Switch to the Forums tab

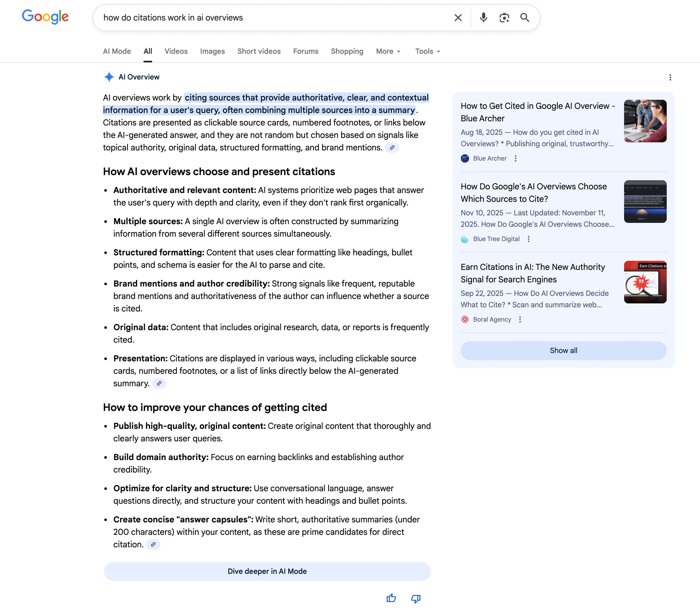(x=306, y=51)
